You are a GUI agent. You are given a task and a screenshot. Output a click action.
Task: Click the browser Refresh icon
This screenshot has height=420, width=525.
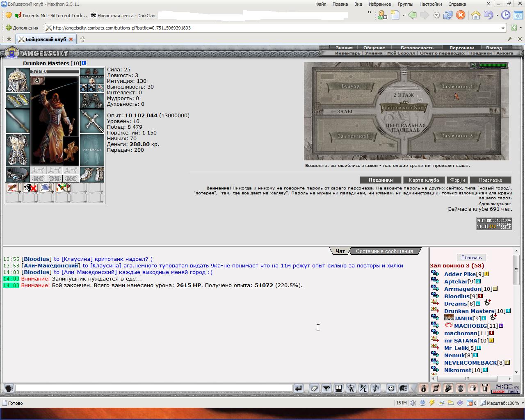448,15
